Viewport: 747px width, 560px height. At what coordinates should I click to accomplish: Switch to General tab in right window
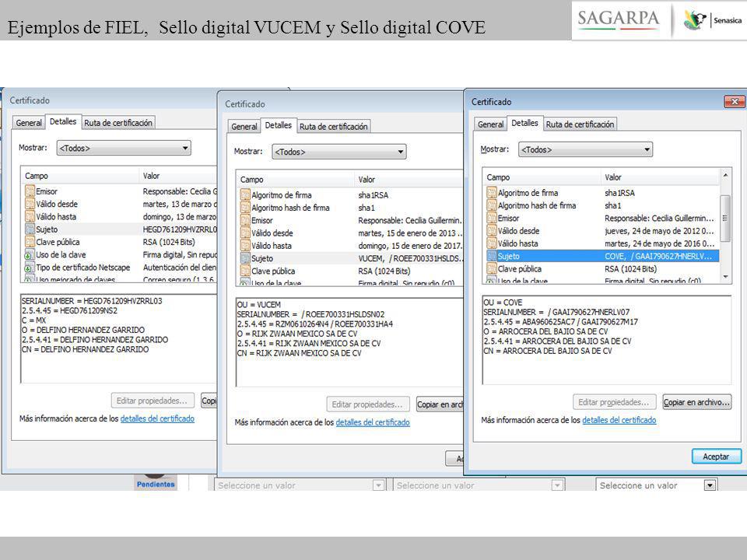490,124
